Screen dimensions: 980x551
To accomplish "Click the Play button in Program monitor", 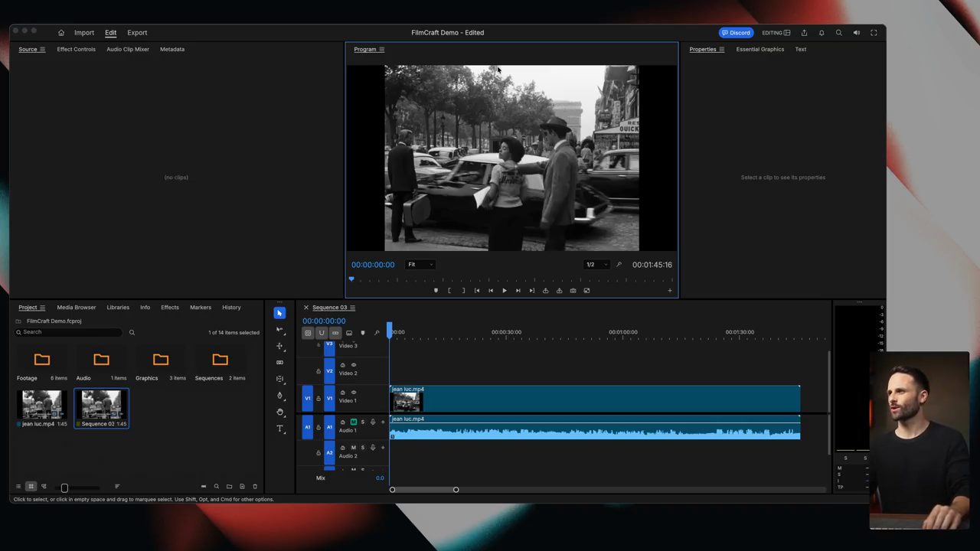I will tap(504, 291).
